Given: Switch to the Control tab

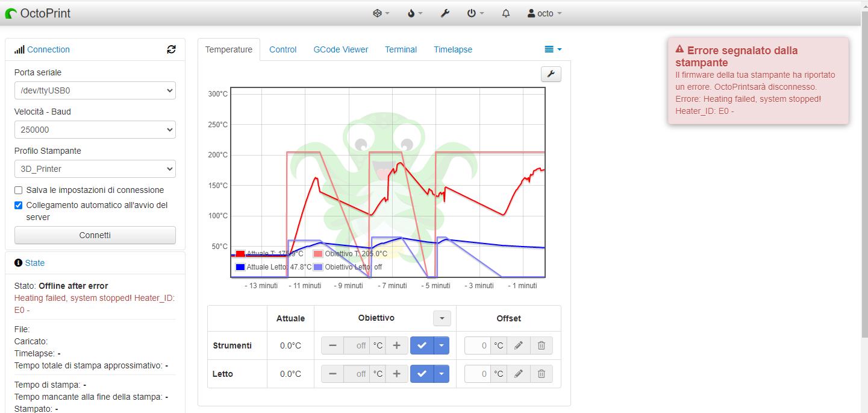Looking at the screenshot, I should coord(283,49).
